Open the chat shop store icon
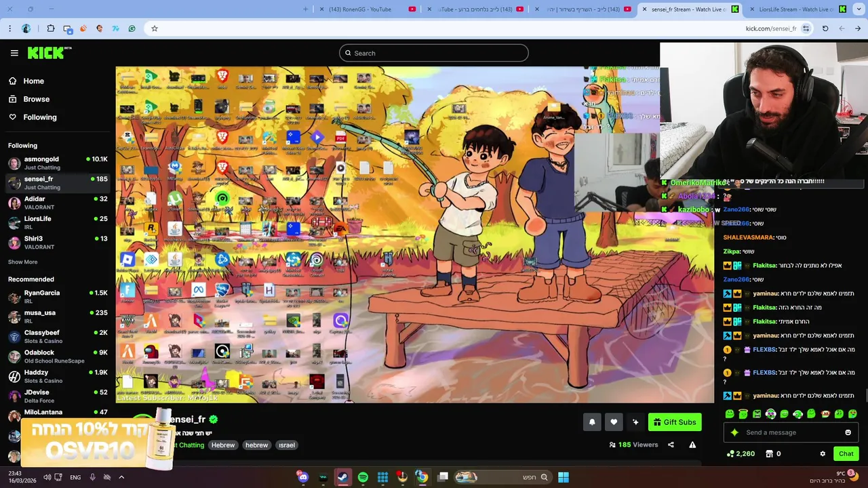 coord(769,453)
